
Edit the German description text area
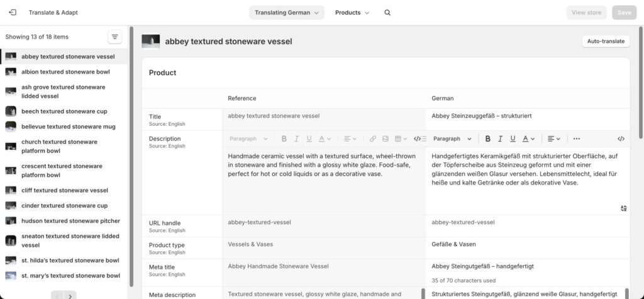click(528, 181)
